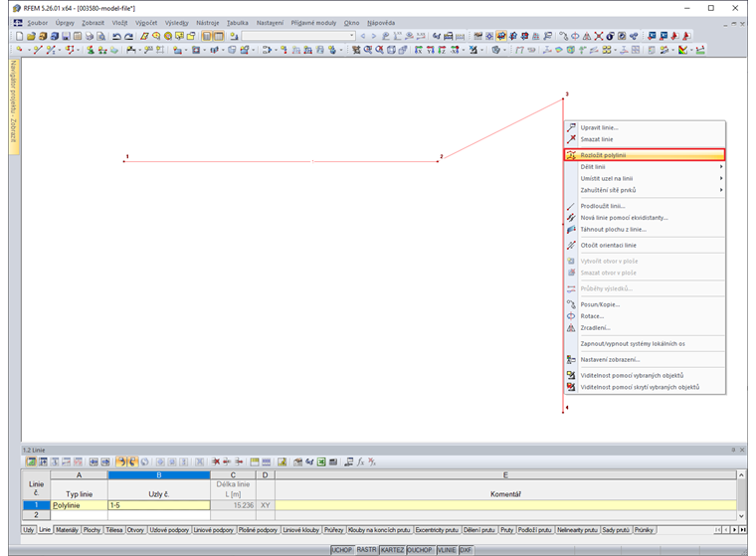756x556 pixels.
Task: Click the Mirror toolbar icon
Action: tap(587, 36)
